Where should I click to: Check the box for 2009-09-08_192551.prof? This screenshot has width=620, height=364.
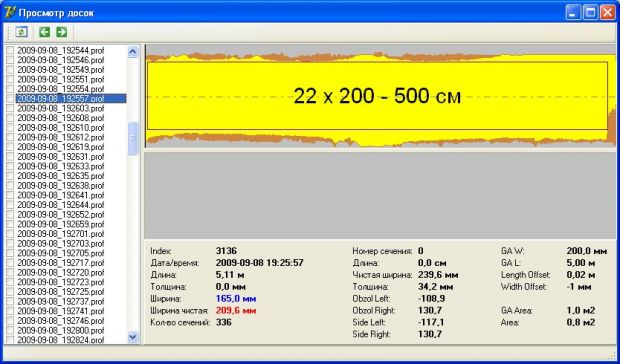click(x=10, y=79)
